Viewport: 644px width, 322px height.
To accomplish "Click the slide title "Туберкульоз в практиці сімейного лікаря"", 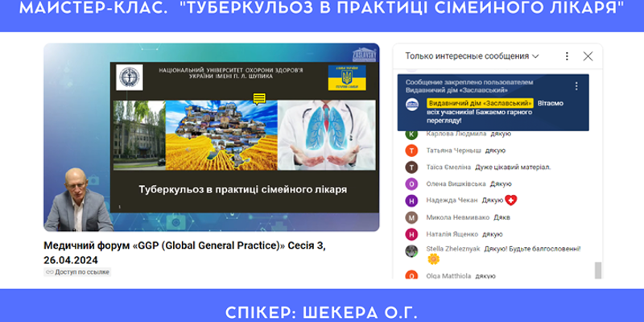I will click(x=243, y=190).
